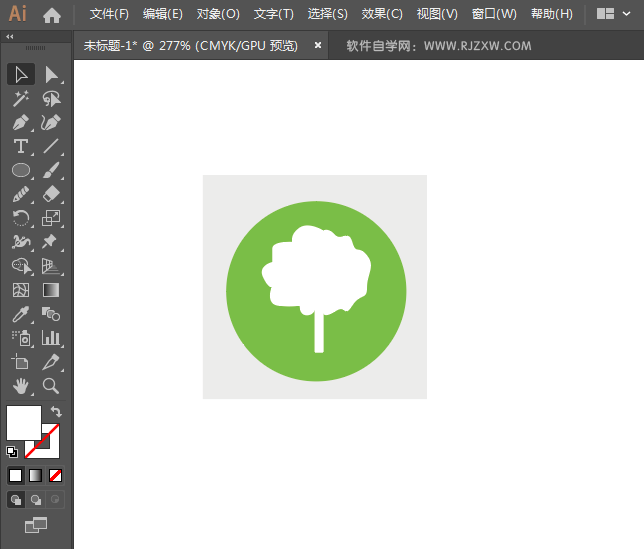
Task: Expand the collapsed tools panel arrows
Action: 10,36
